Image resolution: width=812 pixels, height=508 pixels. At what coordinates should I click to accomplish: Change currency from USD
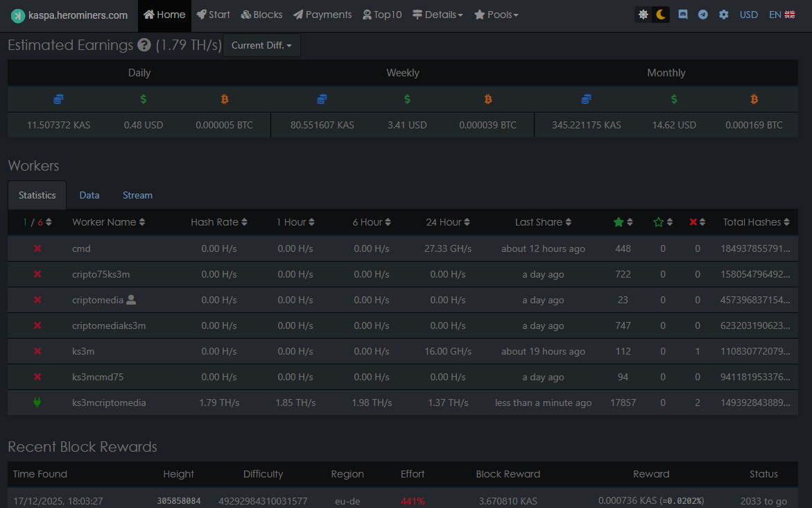click(749, 15)
